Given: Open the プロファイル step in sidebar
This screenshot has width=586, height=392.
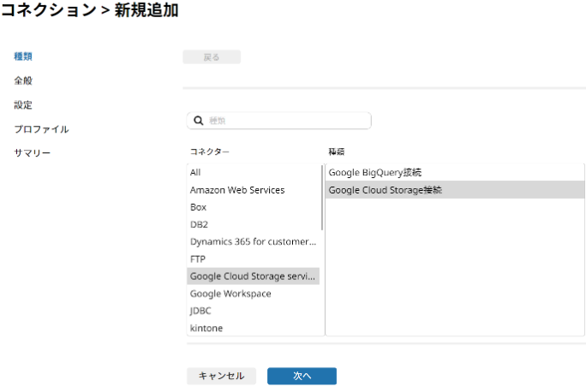Looking at the screenshot, I should coord(41,129).
